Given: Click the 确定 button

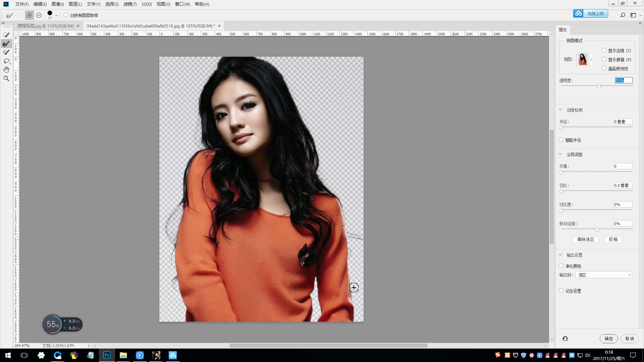Looking at the screenshot, I should tap(608, 339).
